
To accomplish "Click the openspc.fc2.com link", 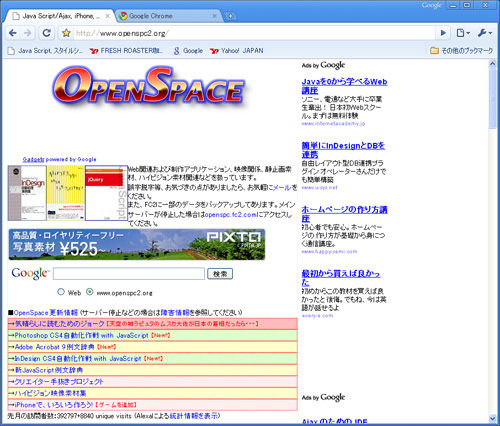I will 231,215.
